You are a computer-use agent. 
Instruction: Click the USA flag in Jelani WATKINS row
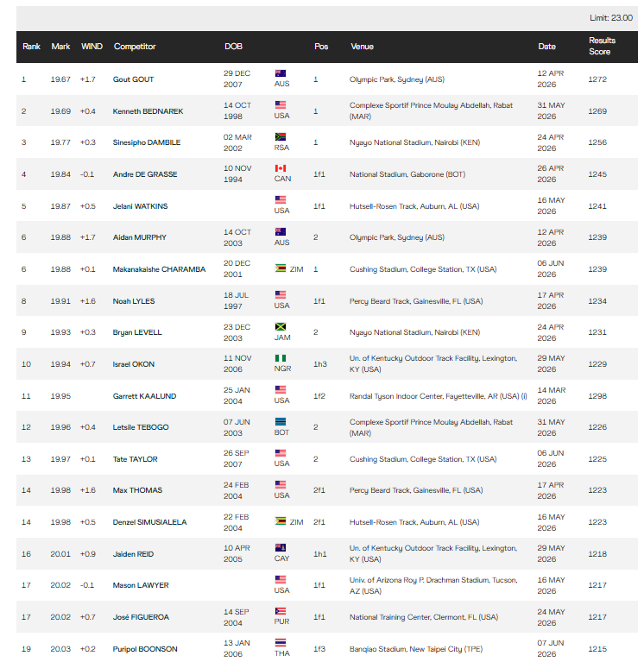point(280,199)
